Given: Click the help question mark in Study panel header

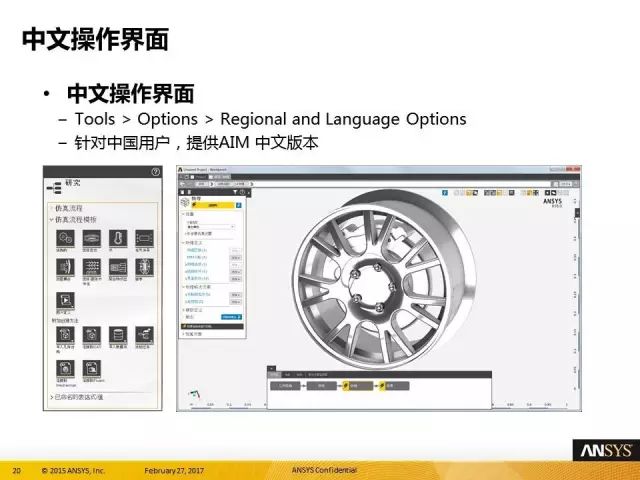Looking at the screenshot, I should (156, 172).
